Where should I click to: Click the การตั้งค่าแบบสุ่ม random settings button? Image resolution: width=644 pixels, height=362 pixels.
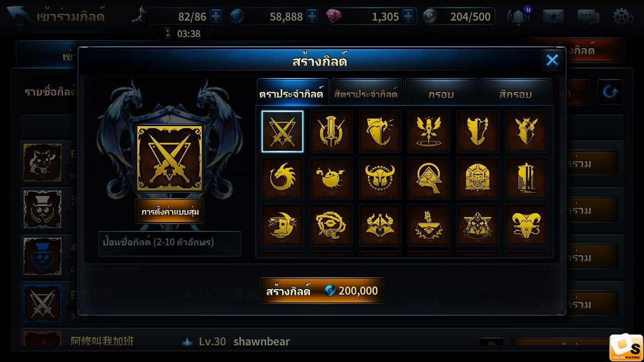coord(170,212)
